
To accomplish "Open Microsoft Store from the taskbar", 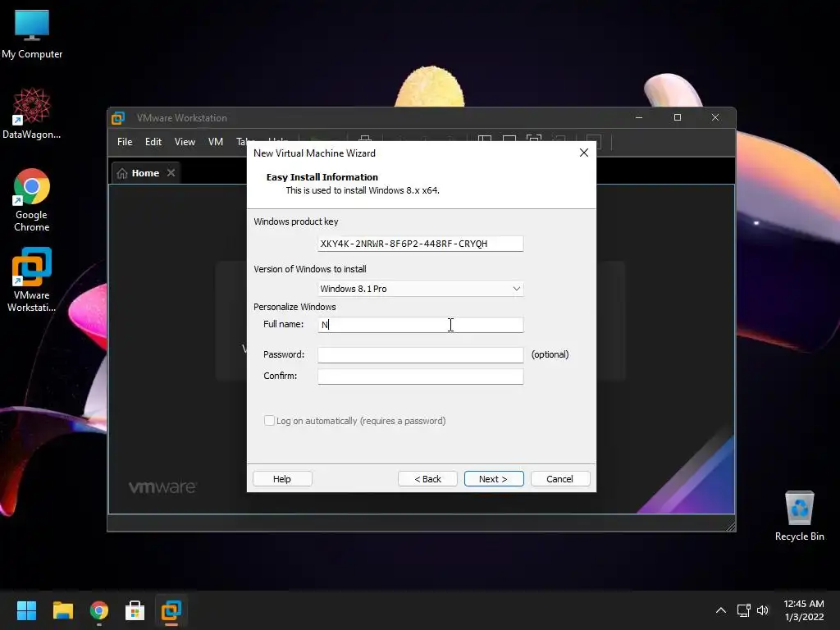I will [135, 610].
